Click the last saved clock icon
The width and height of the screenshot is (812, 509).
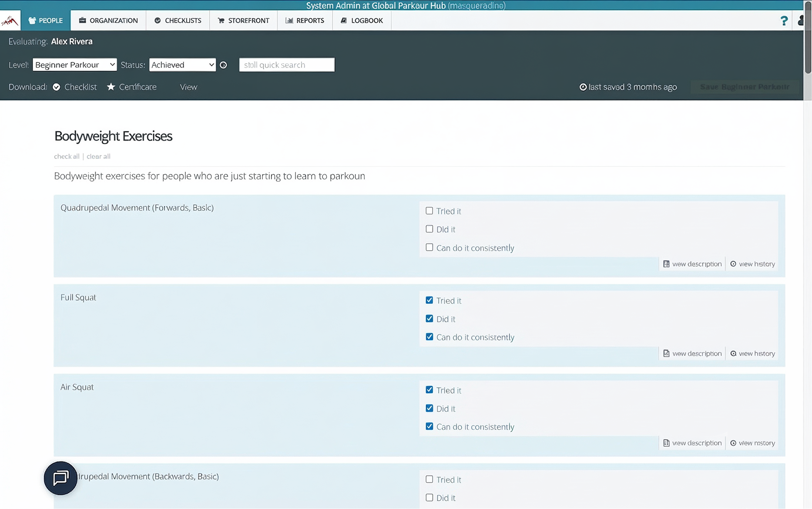(x=583, y=87)
